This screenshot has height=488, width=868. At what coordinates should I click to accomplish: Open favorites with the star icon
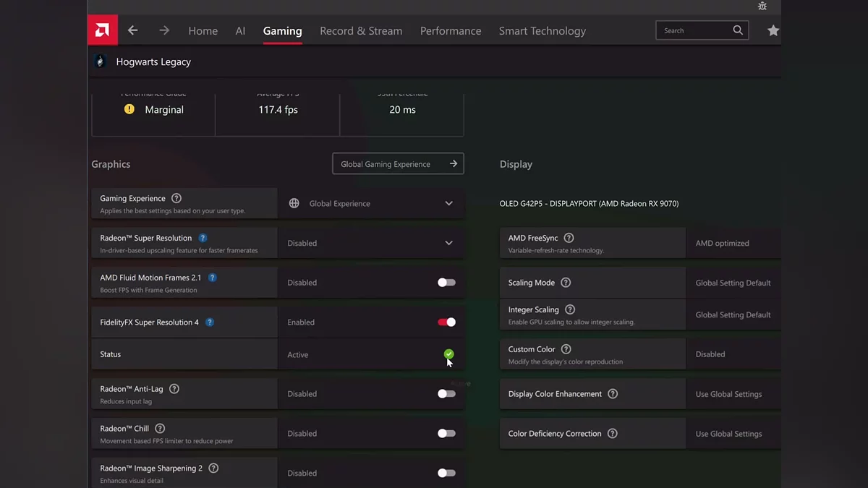pos(773,30)
